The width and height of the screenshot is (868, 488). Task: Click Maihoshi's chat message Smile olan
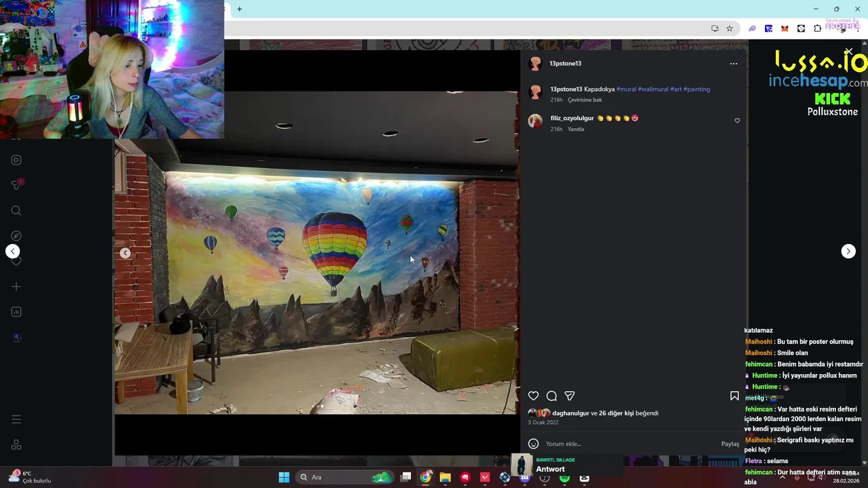point(776,353)
